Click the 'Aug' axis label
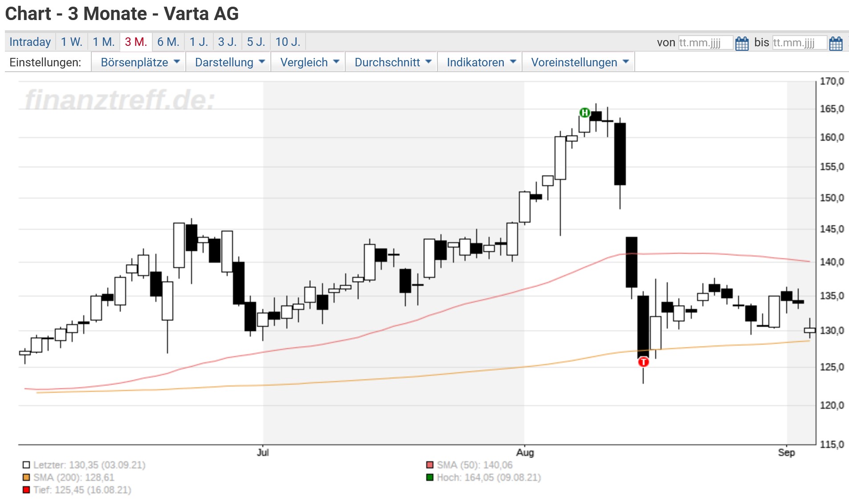Image resolution: width=849 pixels, height=504 pixels. point(525,452)
